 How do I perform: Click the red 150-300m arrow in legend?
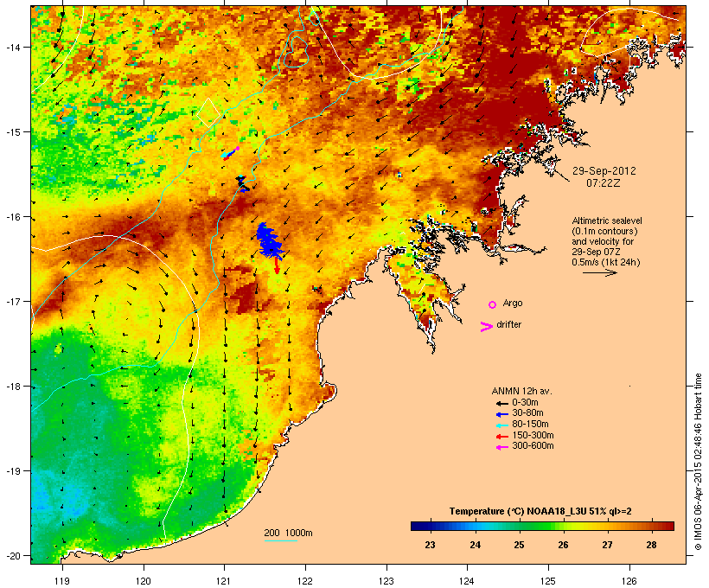click(x=501, y=437)
